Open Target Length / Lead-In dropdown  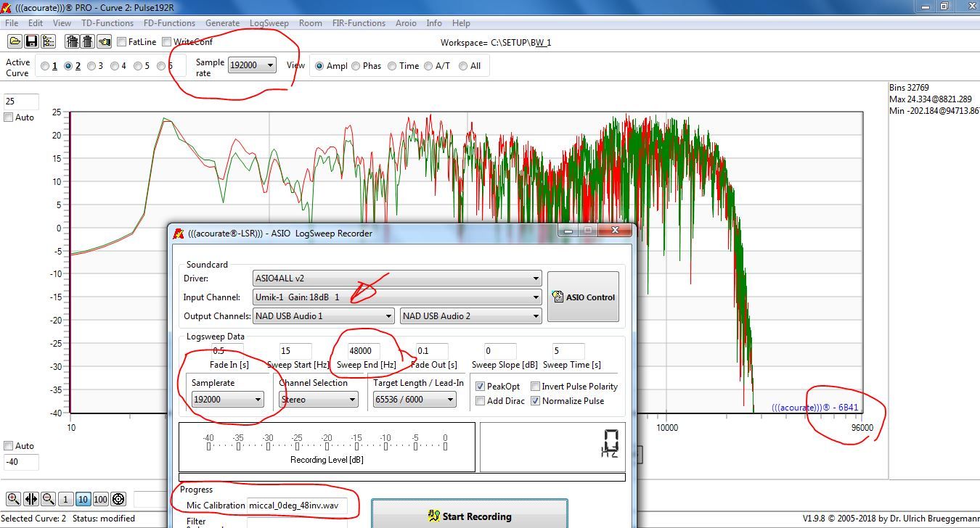[x=415, y=400]
